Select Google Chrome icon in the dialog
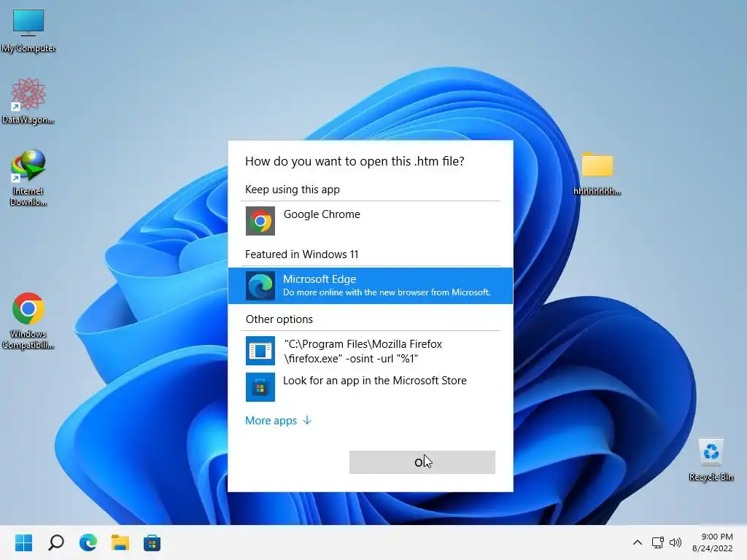Image resolution: width=747 pixels, height=560 pixels. [x=260, y=221]
